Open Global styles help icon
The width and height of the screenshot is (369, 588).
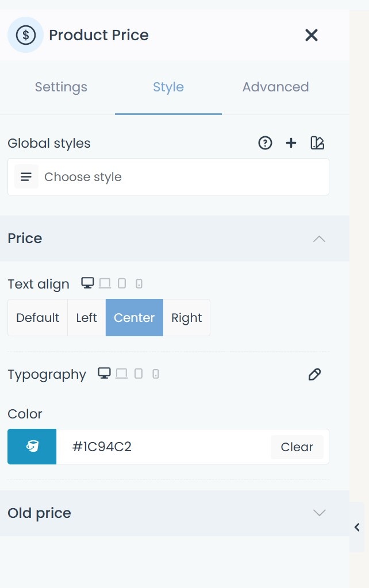(265, 143)
